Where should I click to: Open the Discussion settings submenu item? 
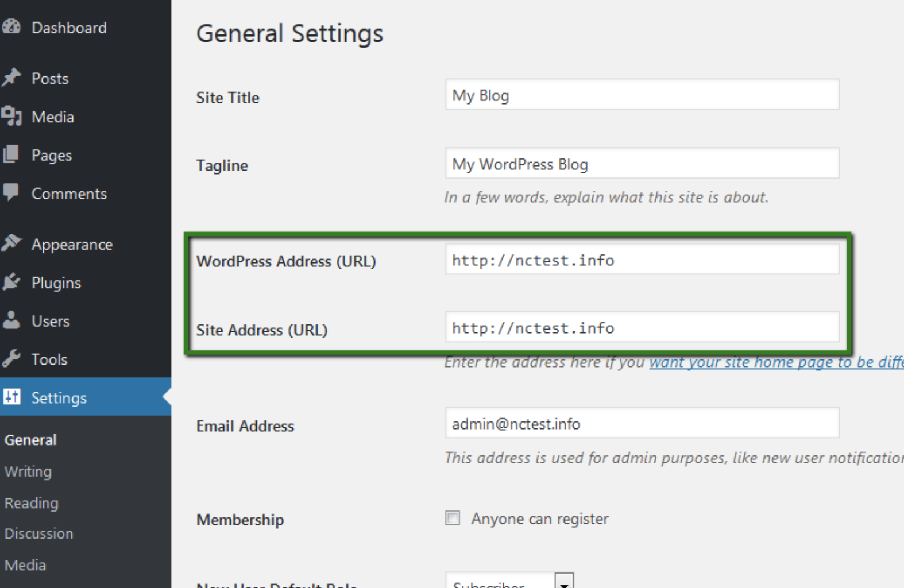(x=39, y=533)
